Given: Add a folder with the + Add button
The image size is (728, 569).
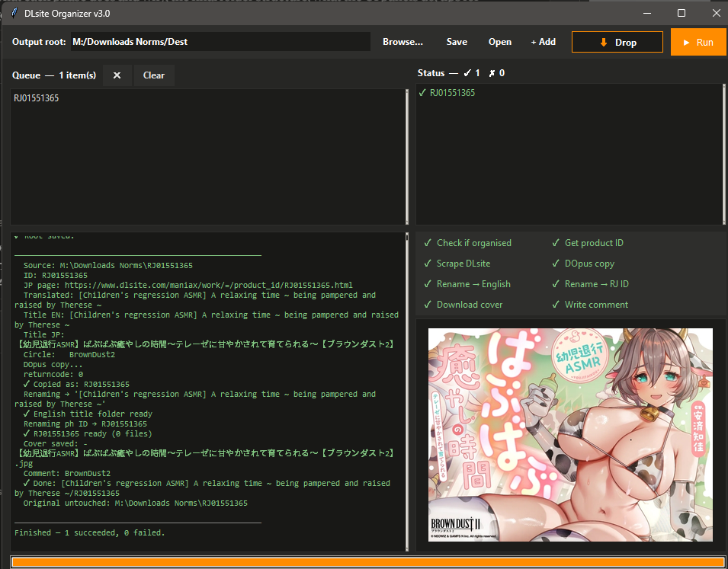Looking at the screenshot, I should tap(544, 42).
